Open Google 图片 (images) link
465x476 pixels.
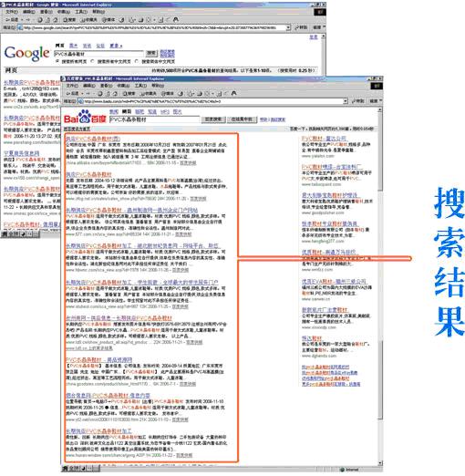coord(73,46)
